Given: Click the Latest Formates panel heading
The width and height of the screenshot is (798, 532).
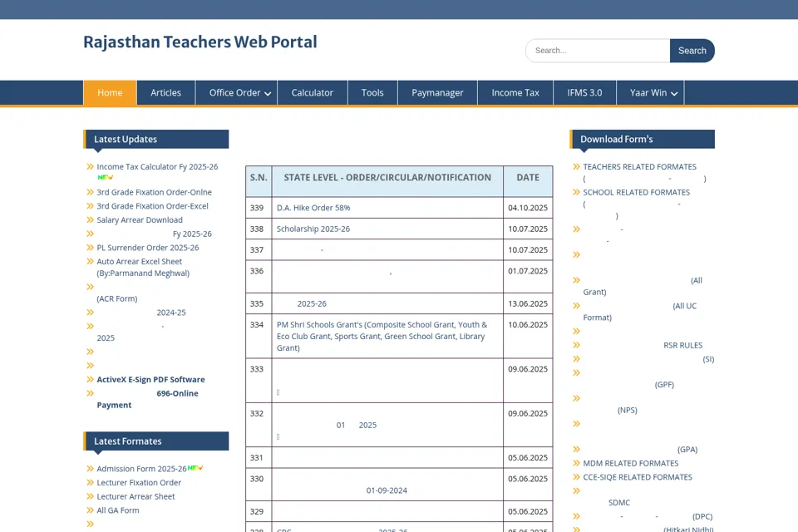Looking at the screenshot, I should (x=156, y=441).
